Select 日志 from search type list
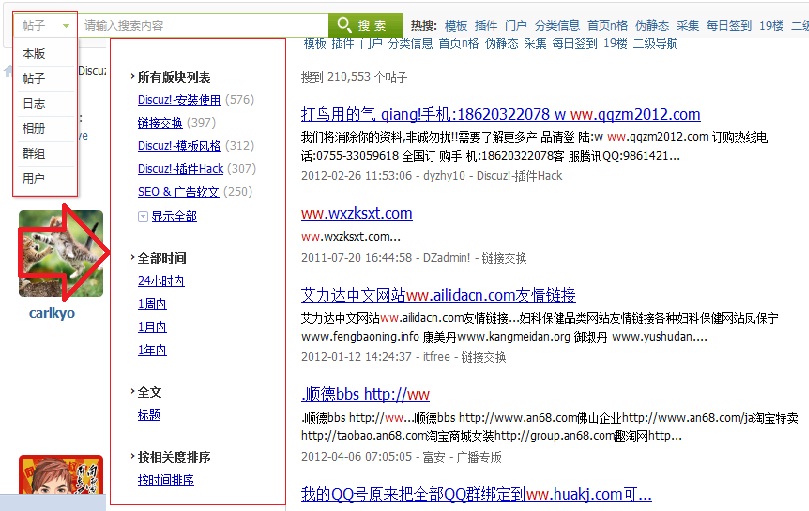 click(x=34, y=104)
